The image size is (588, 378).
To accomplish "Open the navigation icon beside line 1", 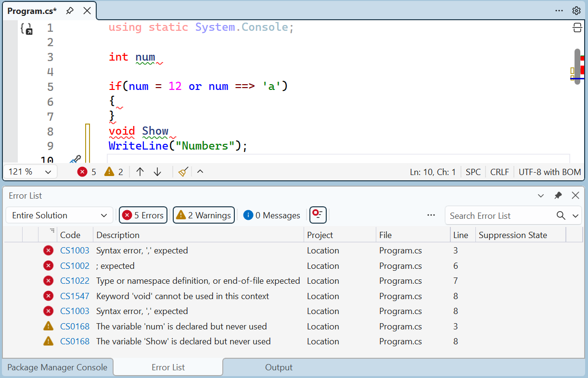I will 26,29.
